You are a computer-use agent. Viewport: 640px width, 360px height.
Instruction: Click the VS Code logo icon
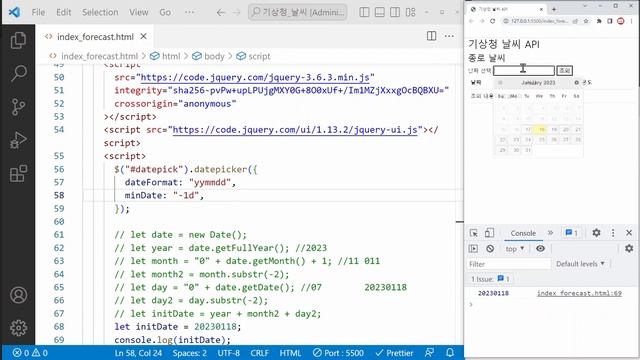(14, 12)
